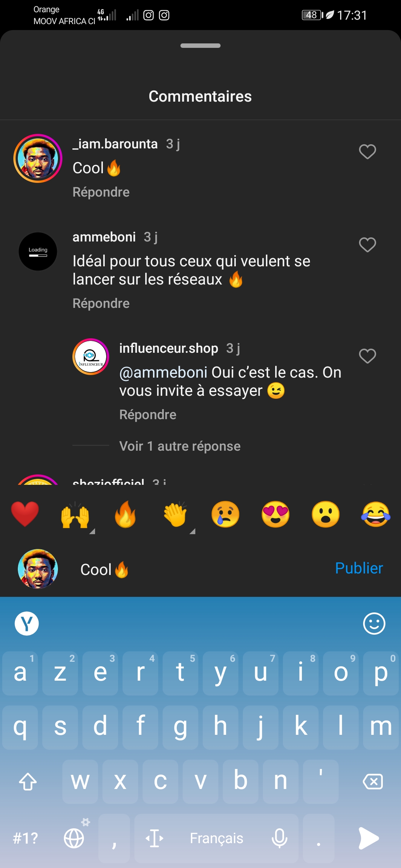Insert the fire quick emoji
Viewport: 401px width, 868px height.
pyautogui.click(x=125, y=514)
